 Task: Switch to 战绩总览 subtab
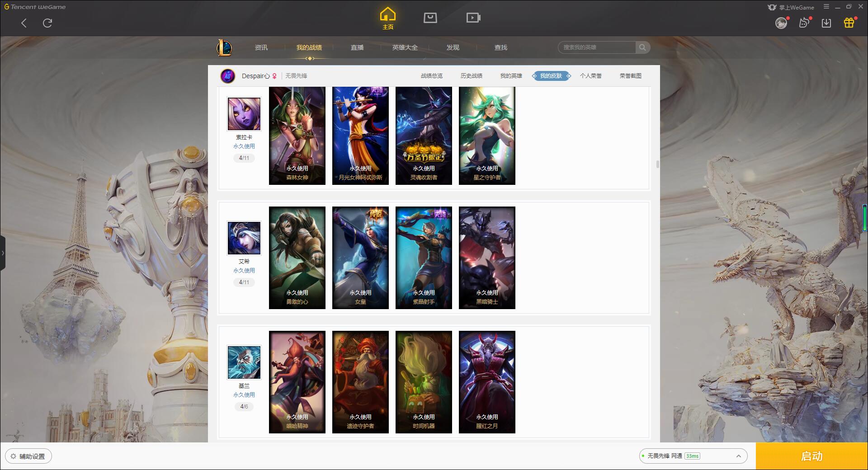(432, 76)
